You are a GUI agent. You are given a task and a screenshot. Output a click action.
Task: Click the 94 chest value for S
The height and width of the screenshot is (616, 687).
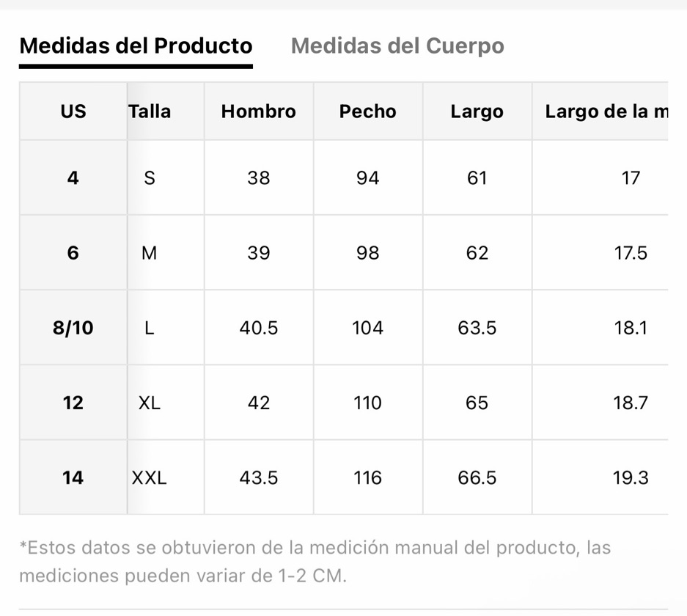367,178
